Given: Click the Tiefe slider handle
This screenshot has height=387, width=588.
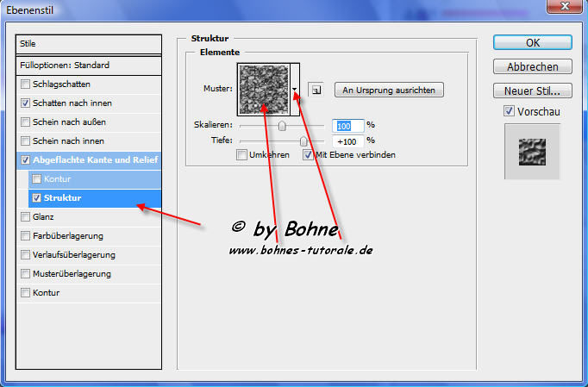Looking at the screenshot, I should tap(303, 140).
